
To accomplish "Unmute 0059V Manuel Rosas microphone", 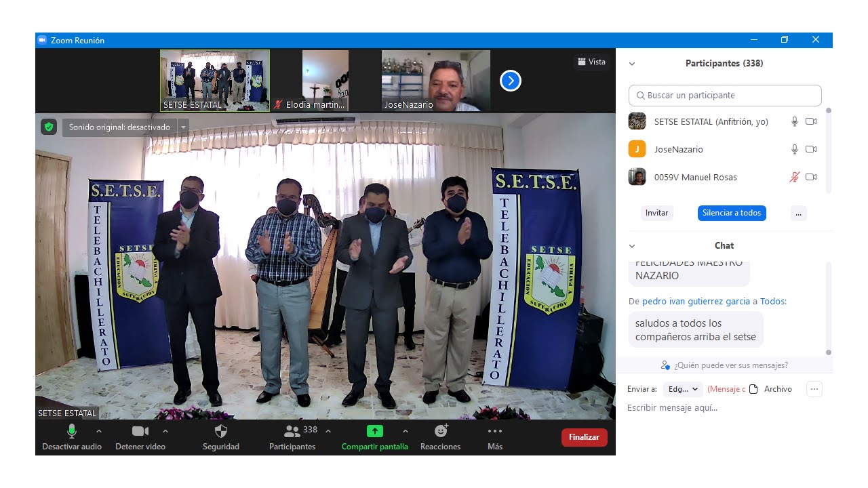I will point(795,177).
